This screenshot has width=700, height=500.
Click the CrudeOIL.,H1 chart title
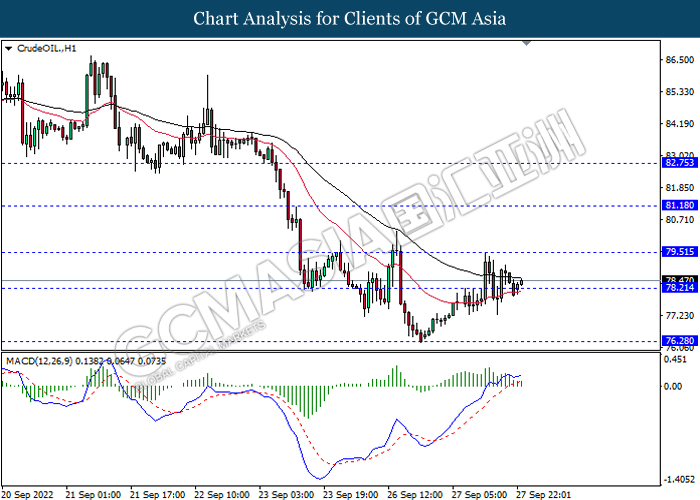(x=46, y=48)
